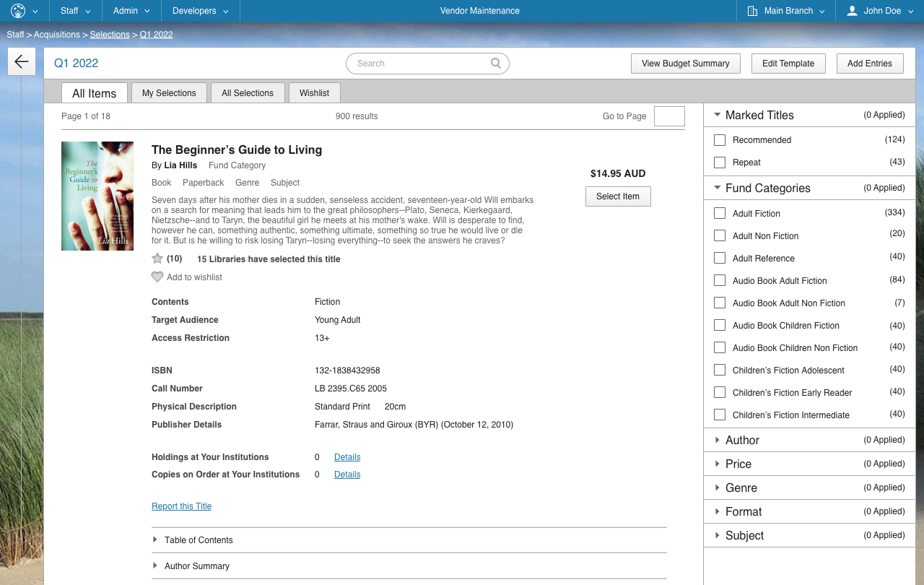
Task: Click the search magnifier icon
Action: [x=496, y=64]
